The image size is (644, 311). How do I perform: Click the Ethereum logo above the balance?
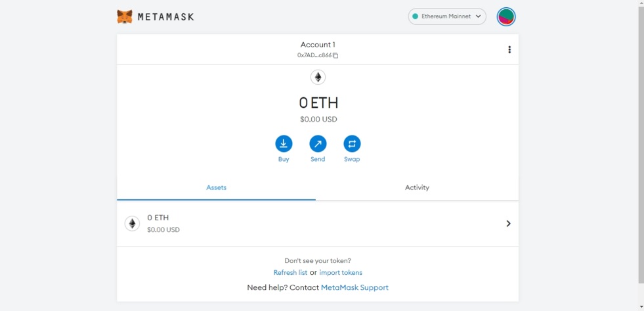(x=318, y=77)
